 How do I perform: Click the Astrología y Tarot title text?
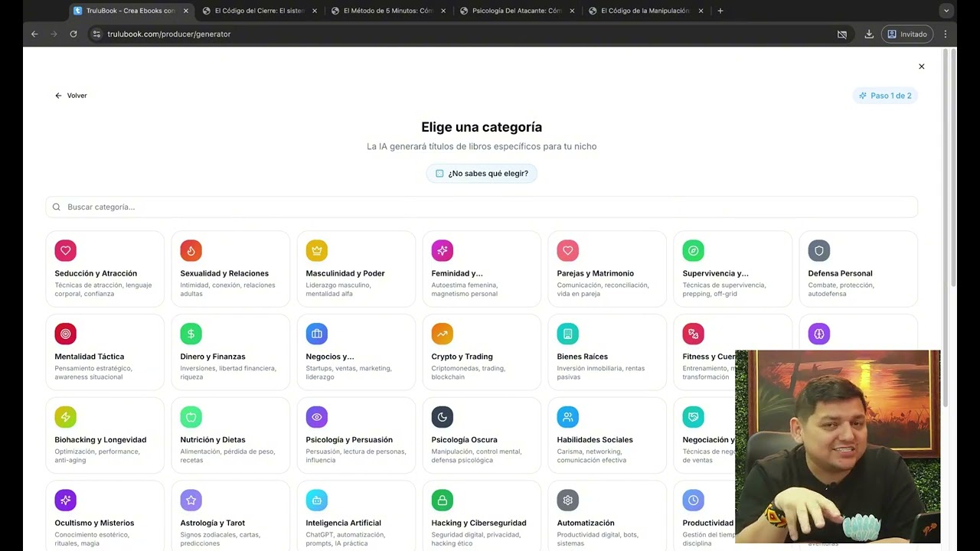212,523
